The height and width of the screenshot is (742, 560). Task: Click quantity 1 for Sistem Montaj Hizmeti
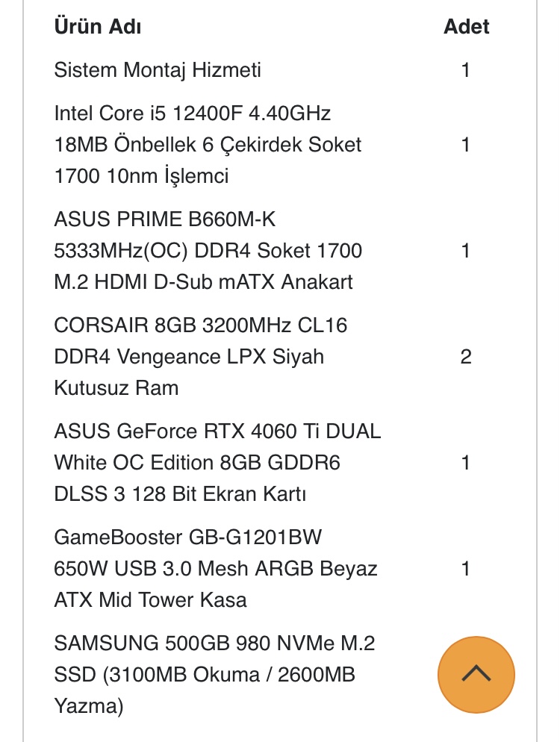(x=466, y=71)
